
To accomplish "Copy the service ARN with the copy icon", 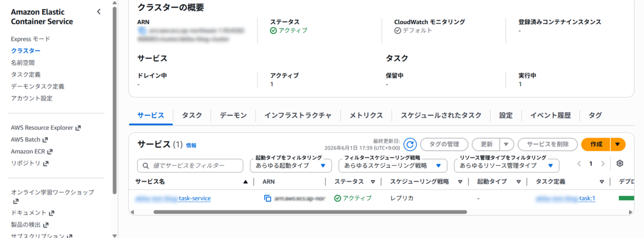I will point(267,198).
